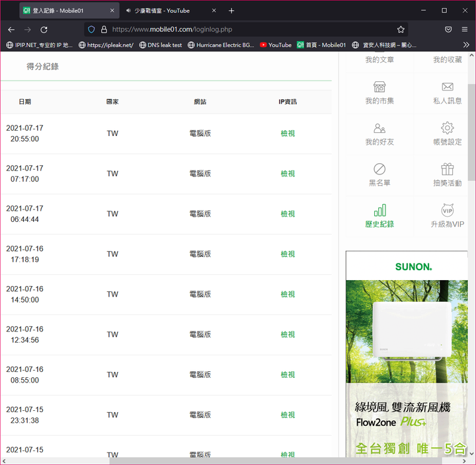Click the scroll-down arrow of vertical scrollbar
Image resolution: width=476 pixels, height=465 pixels.
pos(471,454)
